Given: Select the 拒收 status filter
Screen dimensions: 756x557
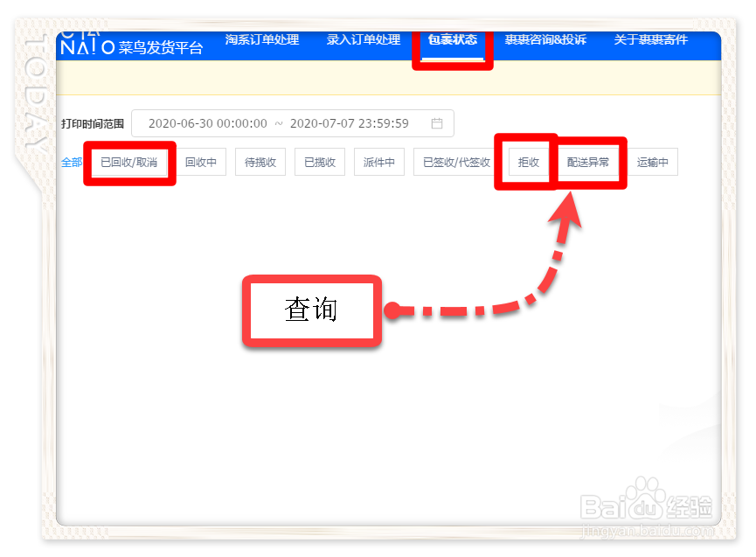Looking at the screenshot, I should coord(527,162).
